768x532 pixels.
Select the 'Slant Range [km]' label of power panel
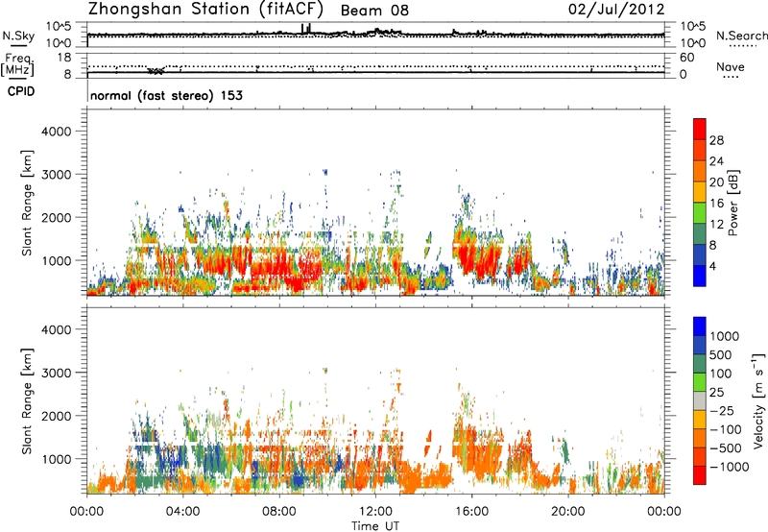tap(27, 203)
